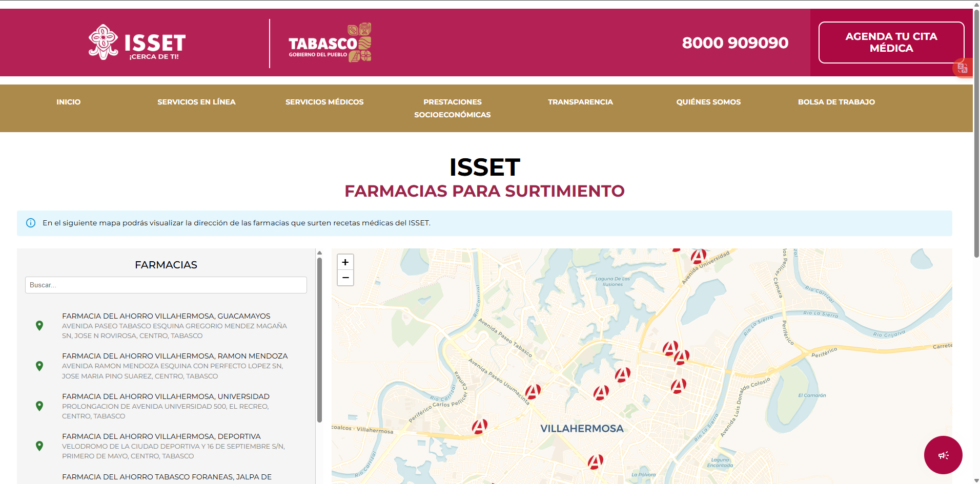Select Farmacia del Ahorro Villahermosa, Guacamayos entry
Screen dimensions: 980x484
click(x=166, y=326)
